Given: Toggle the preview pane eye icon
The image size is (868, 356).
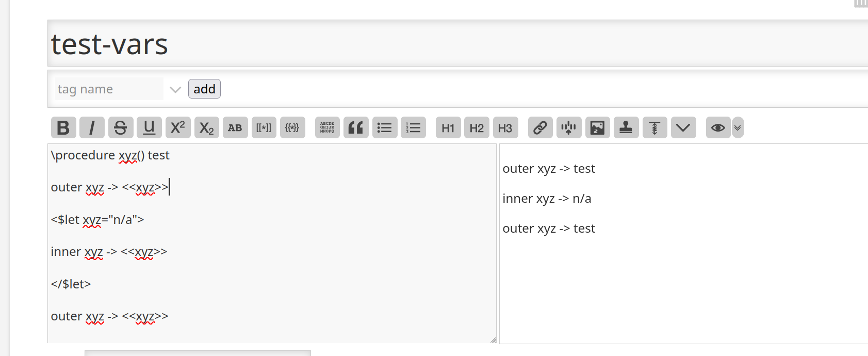Looking at the screenshot, I should (x=717, y=127).
